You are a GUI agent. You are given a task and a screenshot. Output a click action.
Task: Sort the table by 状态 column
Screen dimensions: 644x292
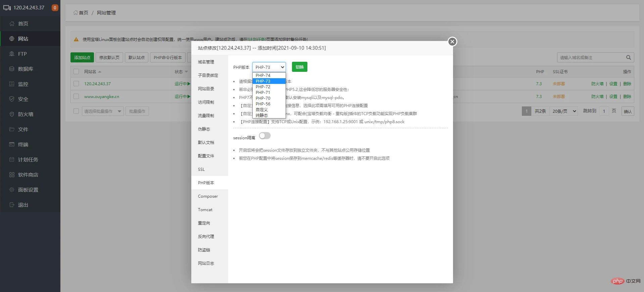coord(181,71)
